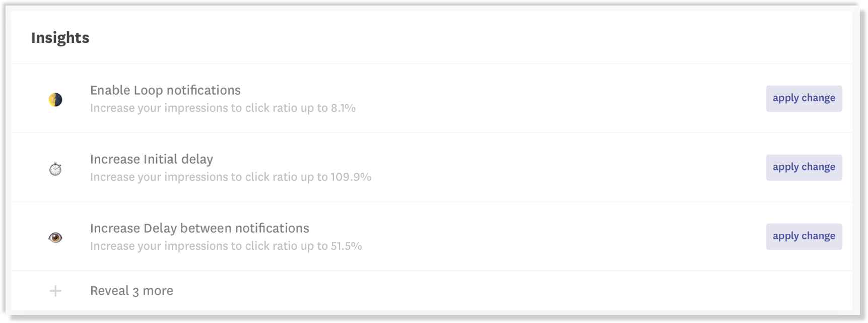
Task: Enable Loop notifications insight
Action: tap(165, 90)
